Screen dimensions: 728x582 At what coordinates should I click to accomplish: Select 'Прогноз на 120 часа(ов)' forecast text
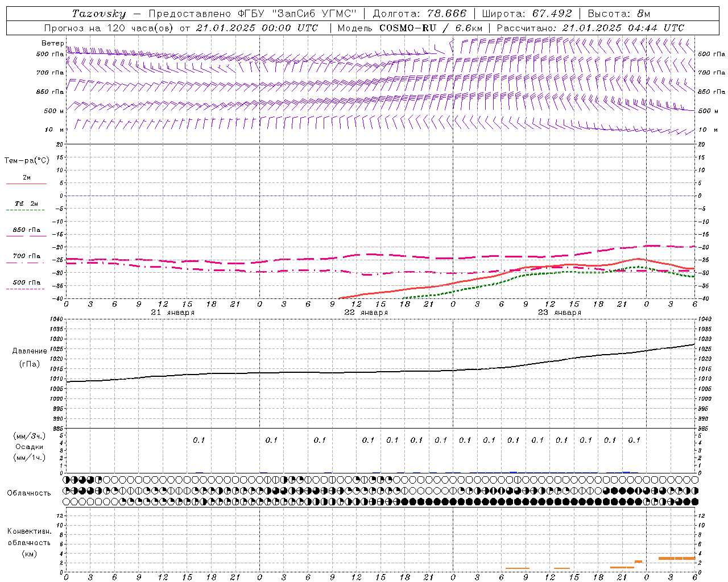tap(110, 28)
